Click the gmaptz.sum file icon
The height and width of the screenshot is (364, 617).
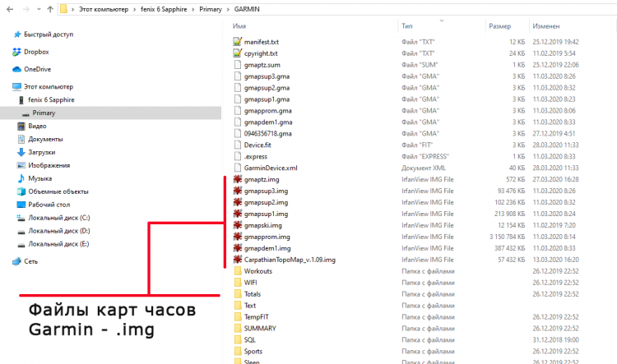(237, 64)
